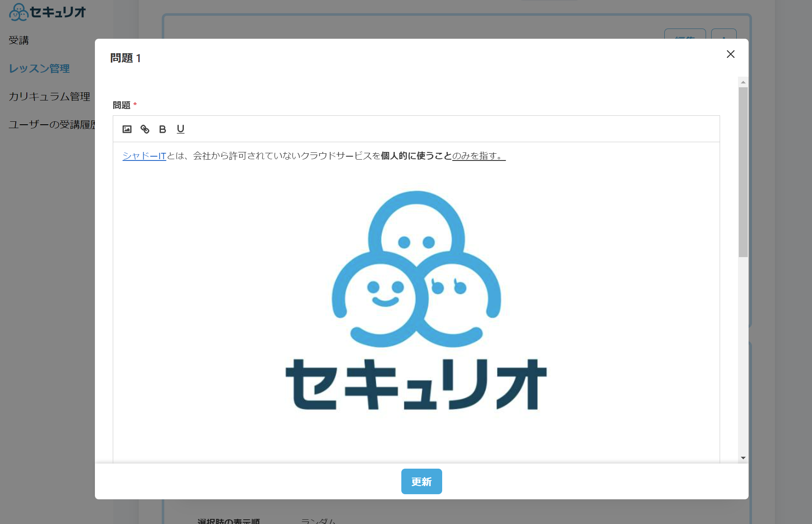Click the セキュリオ logo in the sidebar
This screenshot has height=524, width=812.
pyautogui.click(x=47, y=12)
